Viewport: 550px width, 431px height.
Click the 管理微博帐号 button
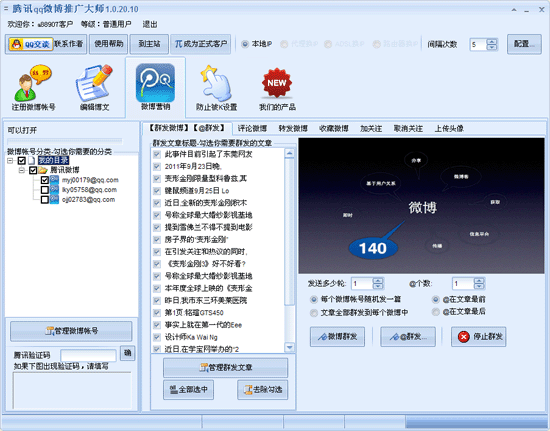point(71,331)
